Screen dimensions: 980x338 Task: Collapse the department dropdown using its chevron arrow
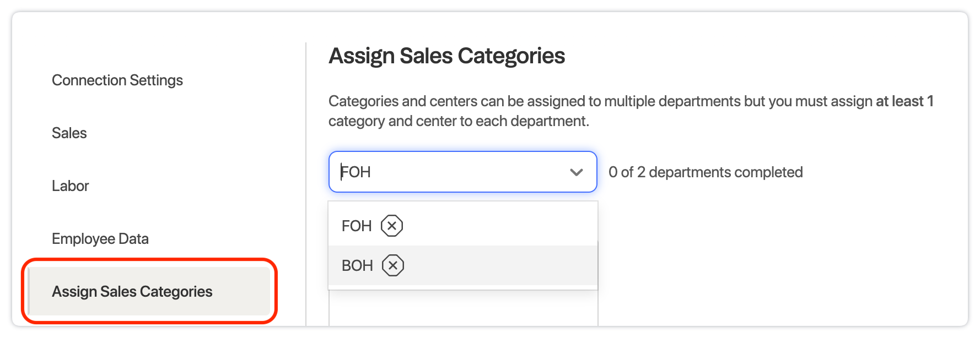577,172
